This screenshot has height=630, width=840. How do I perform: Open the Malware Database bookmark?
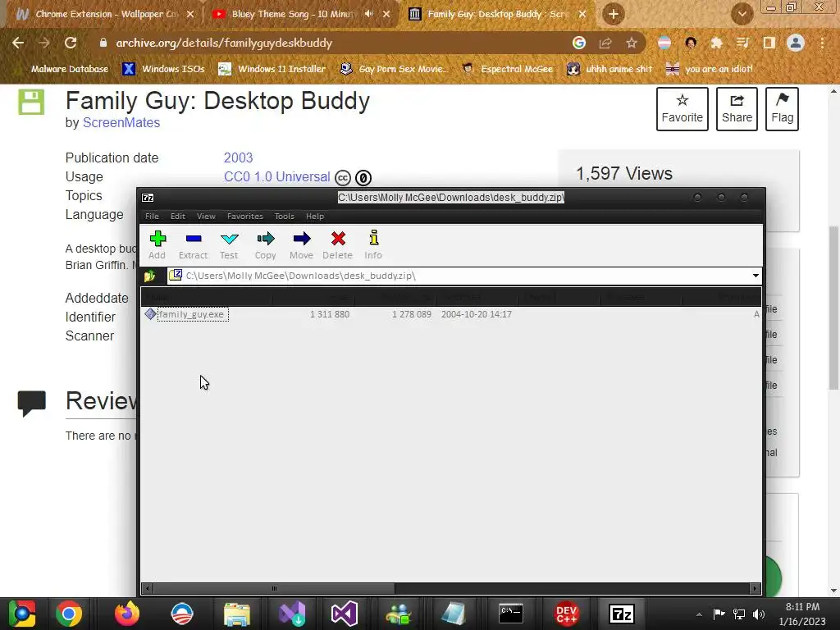62,69
